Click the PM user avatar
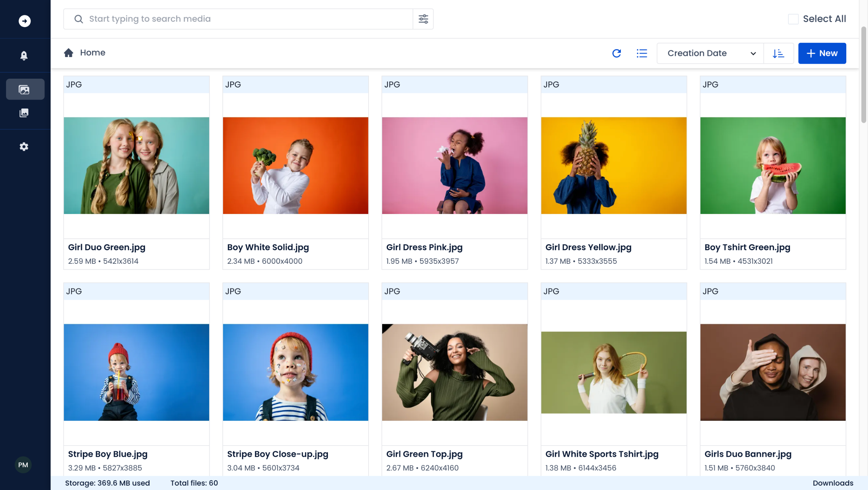Image resolution: width=868 pixels, height=490 pixels. (23, 465)
